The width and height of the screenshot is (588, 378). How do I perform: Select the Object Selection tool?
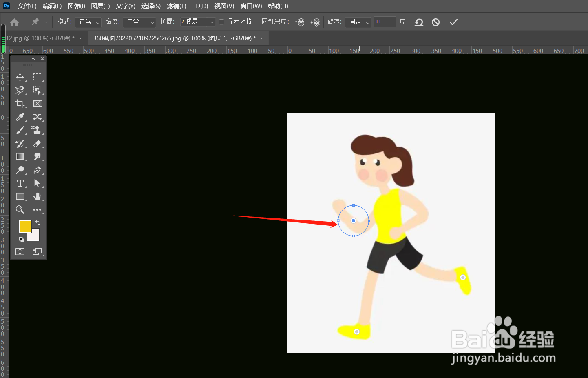[38, 91]
